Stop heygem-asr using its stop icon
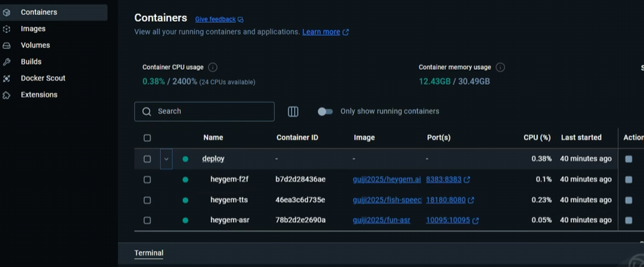The image size is (644, 267). pyautogui.click(x=628, y=220)
